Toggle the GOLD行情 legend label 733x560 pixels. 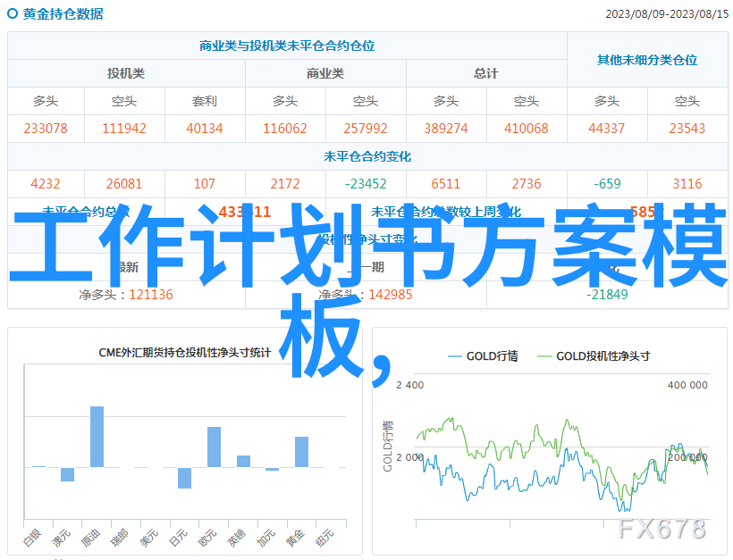click(491, 355)
